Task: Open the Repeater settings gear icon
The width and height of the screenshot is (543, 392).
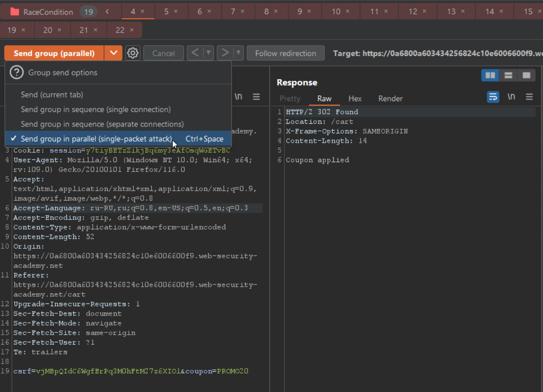Action: click(x=132, y=53)
